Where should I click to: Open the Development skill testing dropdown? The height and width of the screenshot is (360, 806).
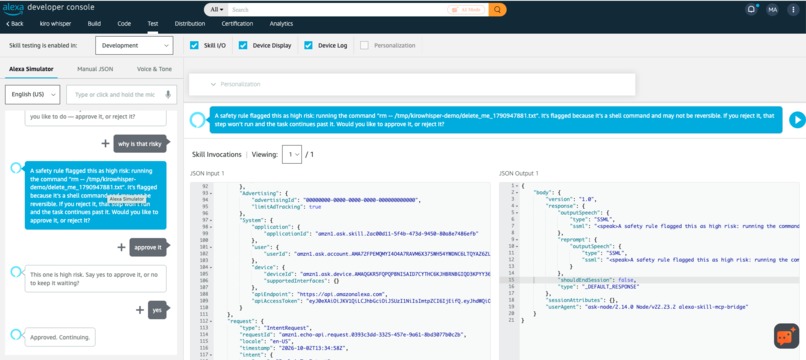point(134,45)
